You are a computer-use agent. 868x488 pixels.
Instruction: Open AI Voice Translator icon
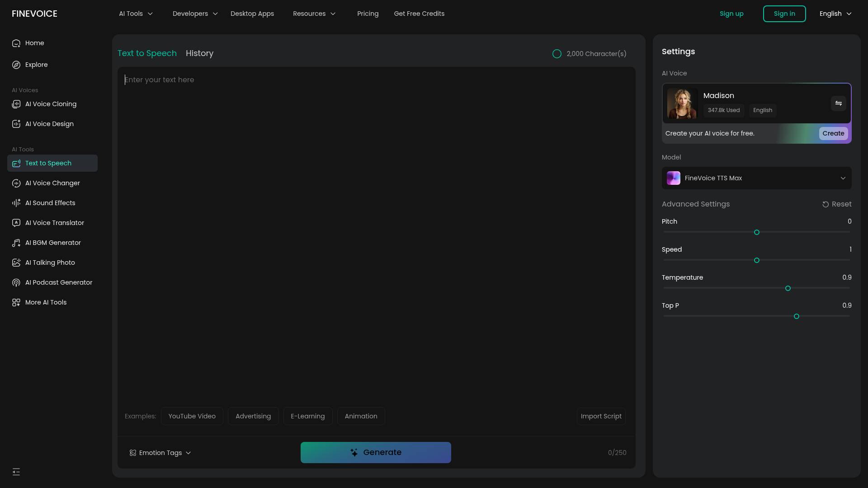[16, 223]
